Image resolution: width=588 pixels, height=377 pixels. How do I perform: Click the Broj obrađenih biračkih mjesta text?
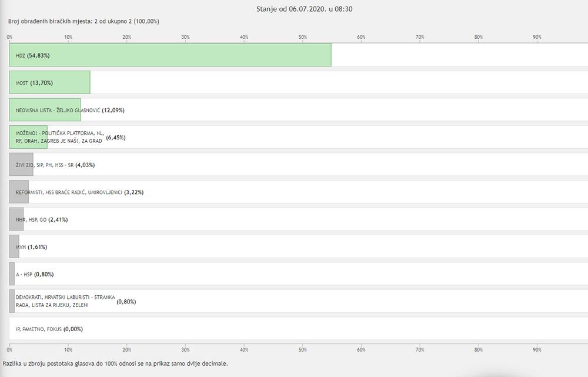coord(83,22)
